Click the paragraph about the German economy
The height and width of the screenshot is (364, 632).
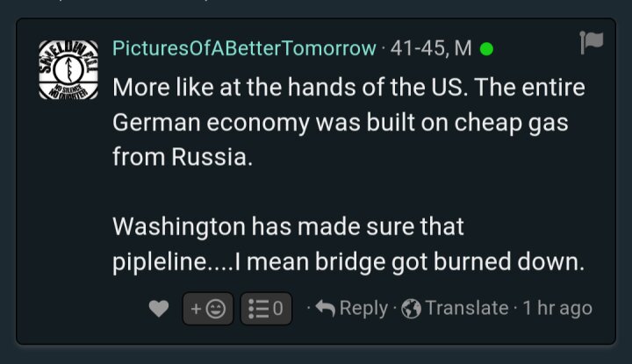[x=348, y=122]
